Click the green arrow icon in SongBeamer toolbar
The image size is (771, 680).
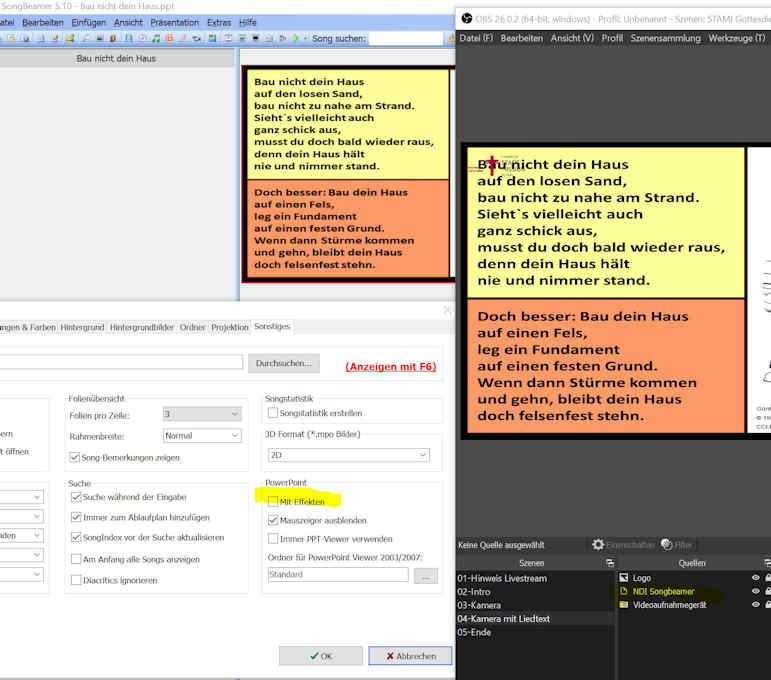[295, 38]
